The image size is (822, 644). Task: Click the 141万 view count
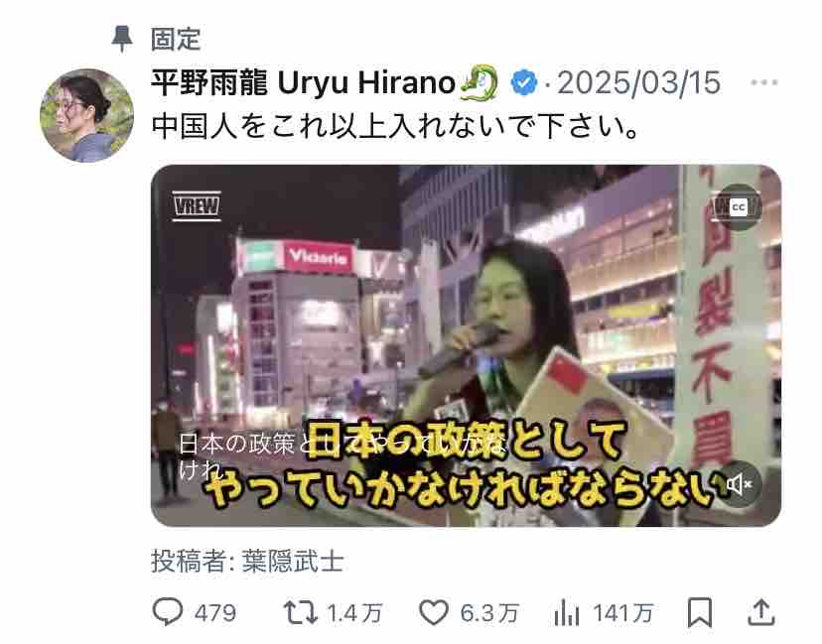(x=623, y=613)
